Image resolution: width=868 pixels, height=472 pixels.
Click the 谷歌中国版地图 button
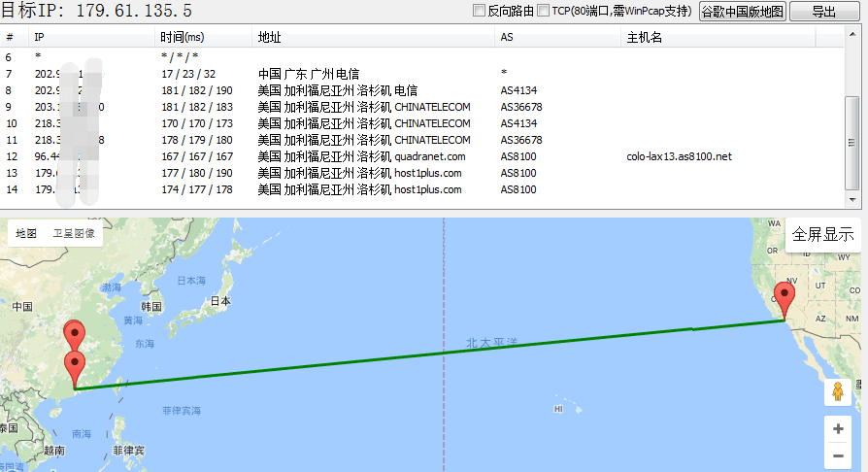[x=742, y=12]
